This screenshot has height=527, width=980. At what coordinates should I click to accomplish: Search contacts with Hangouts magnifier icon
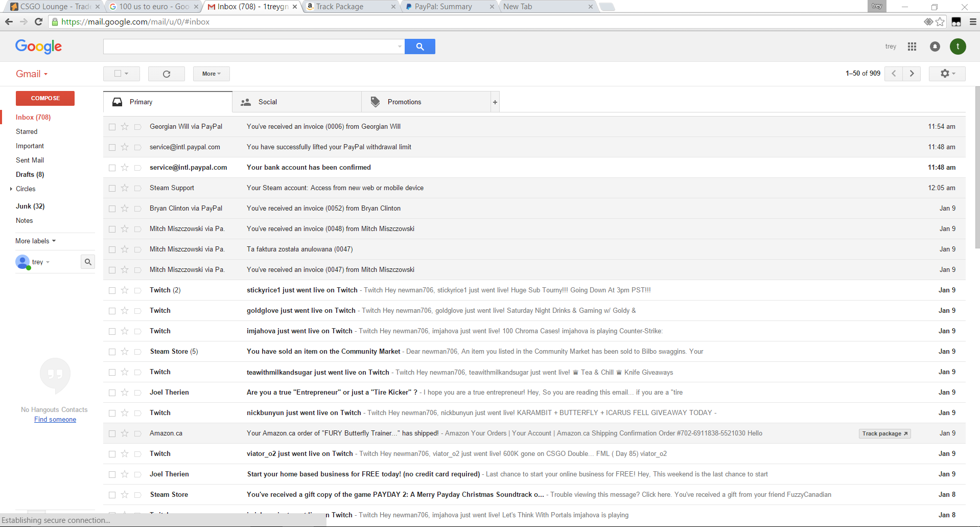(88, 262)
